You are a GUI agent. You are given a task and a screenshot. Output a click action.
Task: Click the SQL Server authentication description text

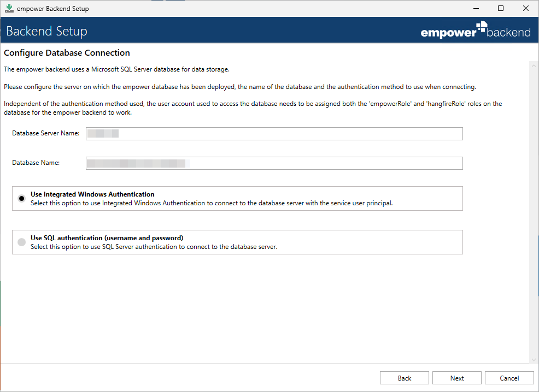pyautogui.click(x=154, y=247)
